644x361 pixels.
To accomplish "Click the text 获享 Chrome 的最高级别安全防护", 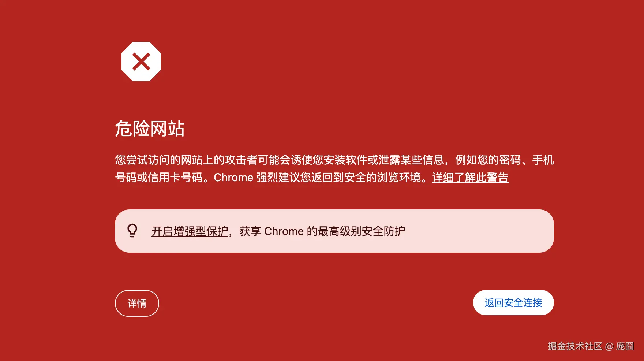I will (x=322, y=231).
